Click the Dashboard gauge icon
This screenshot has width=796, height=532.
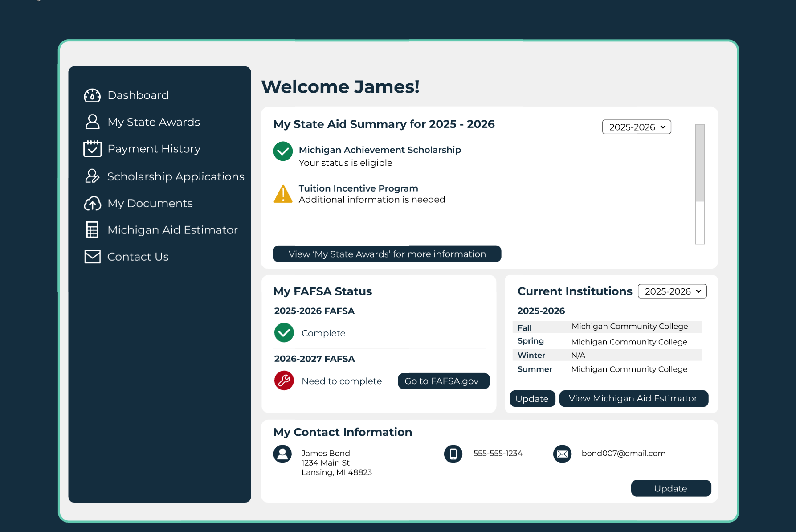click(92, 95)
